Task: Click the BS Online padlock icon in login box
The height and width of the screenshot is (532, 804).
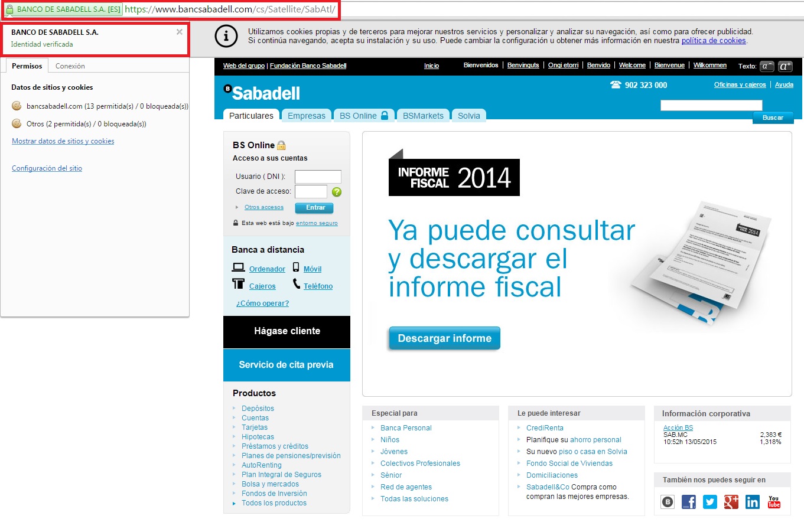Action: pos(281,145)
